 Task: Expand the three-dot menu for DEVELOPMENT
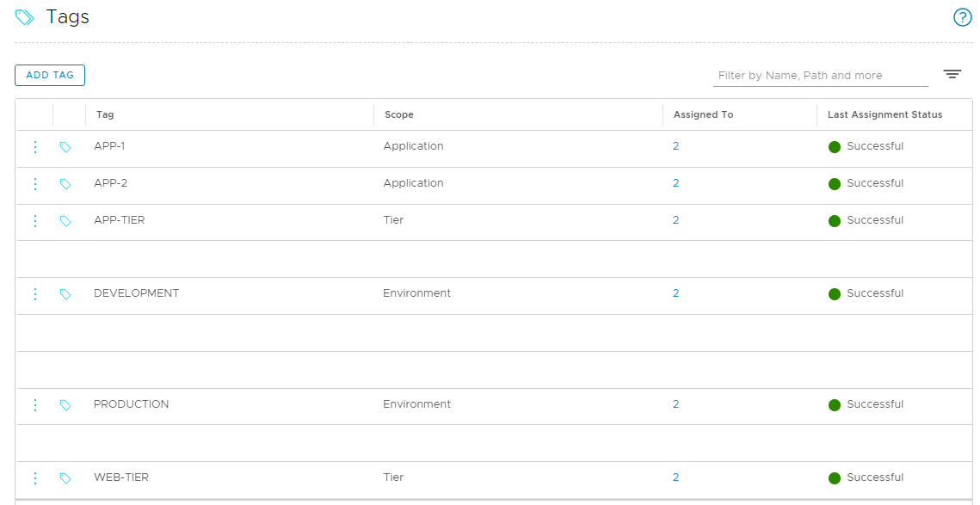pyautogui.click(x=35, y=294)
